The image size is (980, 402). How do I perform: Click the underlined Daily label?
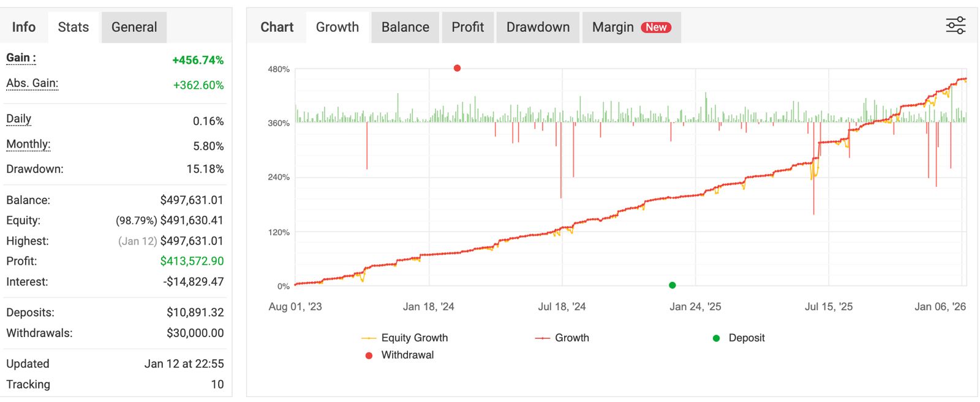[x=18, y=119]
